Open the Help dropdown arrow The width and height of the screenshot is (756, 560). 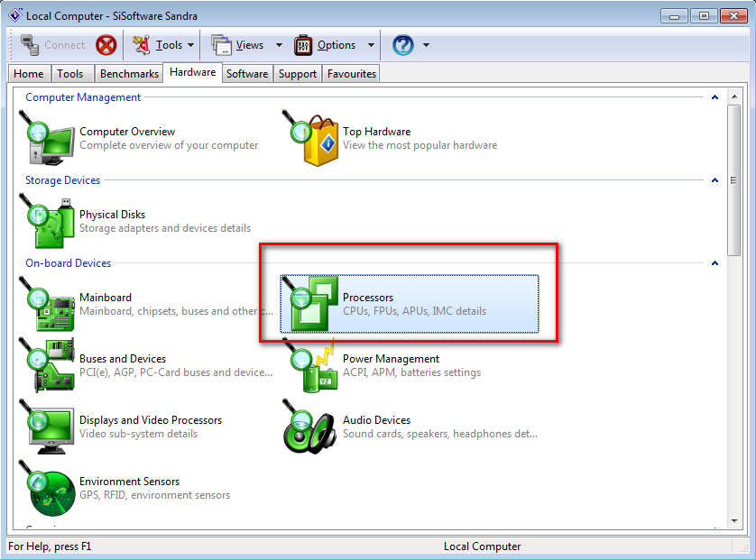426,45
